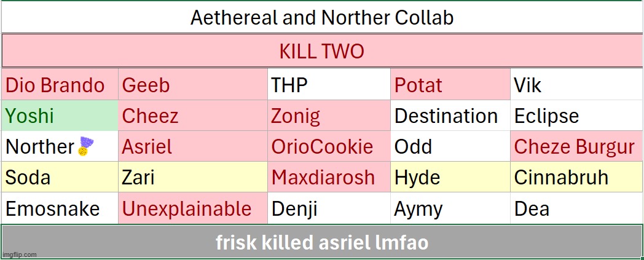The height and width of the screenshot is (260, 644).
Task: Select the Eclipse cell
Action: 576,116
